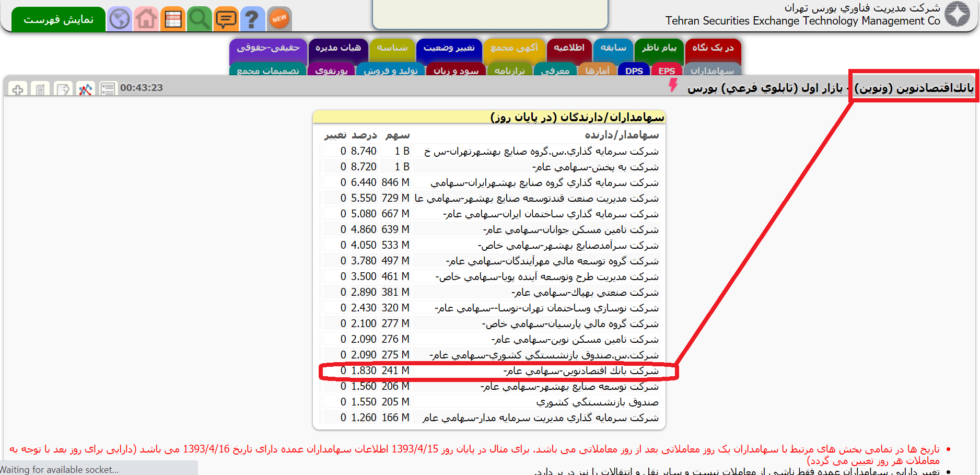This screenshot has width=980, height=475.
Task: Click the red lightning bolt icon
Action: (x=673, y=85)
